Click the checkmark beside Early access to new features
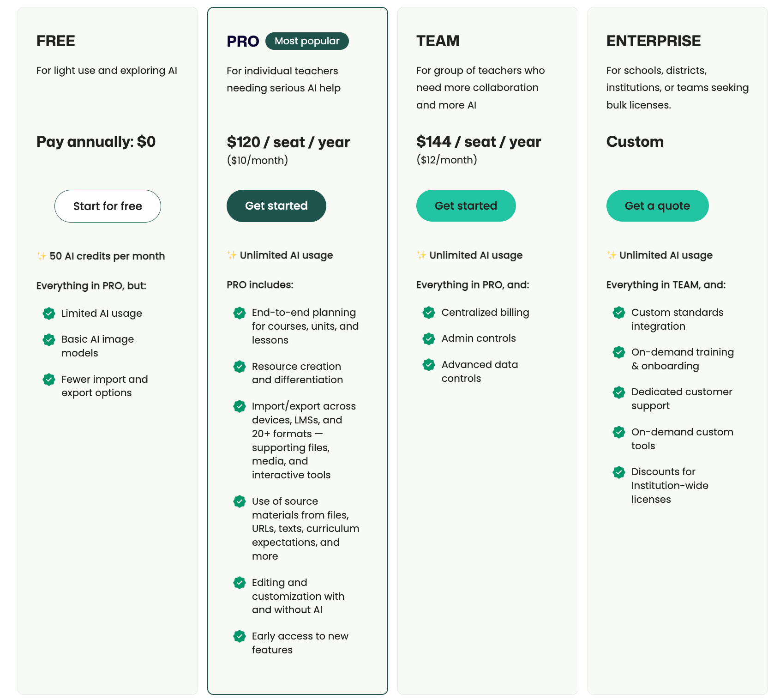The height and width of the screenshot is (700, 780). click(x=240, y=636)
